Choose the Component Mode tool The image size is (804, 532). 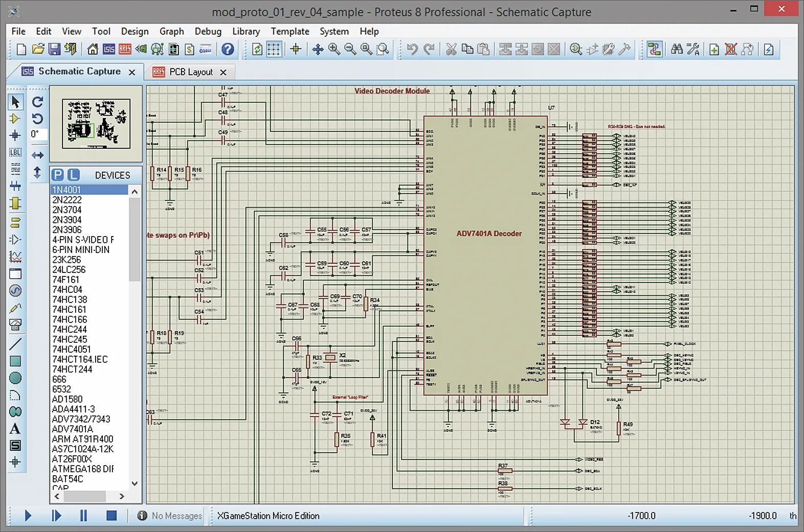point(15,119)
